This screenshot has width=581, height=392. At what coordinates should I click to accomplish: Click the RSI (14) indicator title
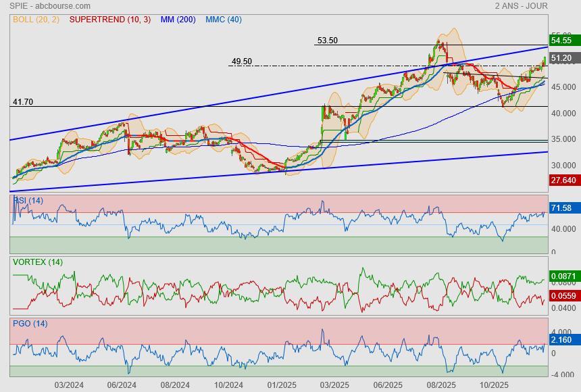point(28,200)
